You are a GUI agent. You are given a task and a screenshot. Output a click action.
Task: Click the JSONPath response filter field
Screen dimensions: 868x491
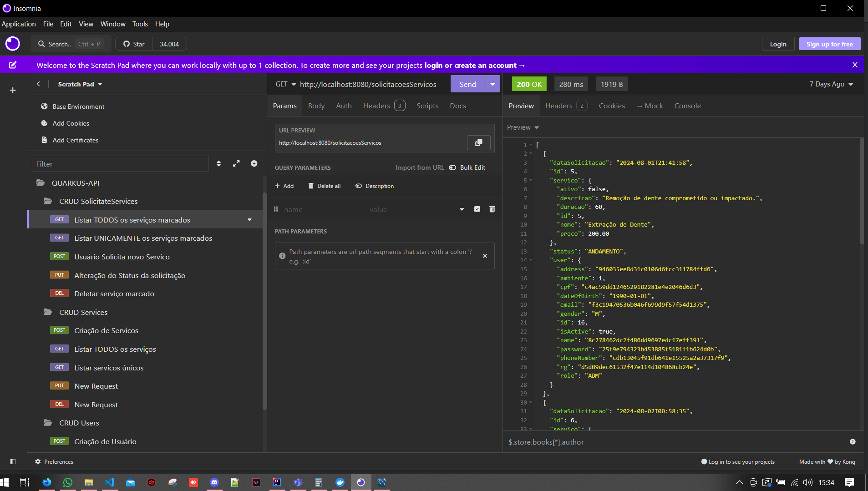click(x=676, y=442)
